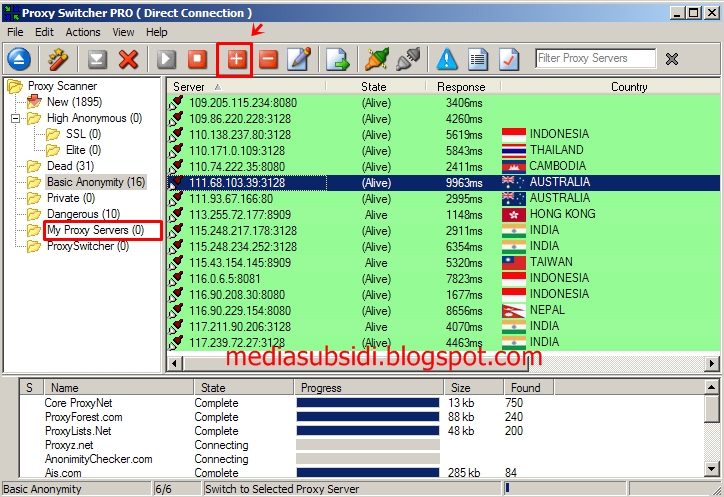724x497 pixels.
Task: Click the blue triangle warning icon
Action: 447,59
